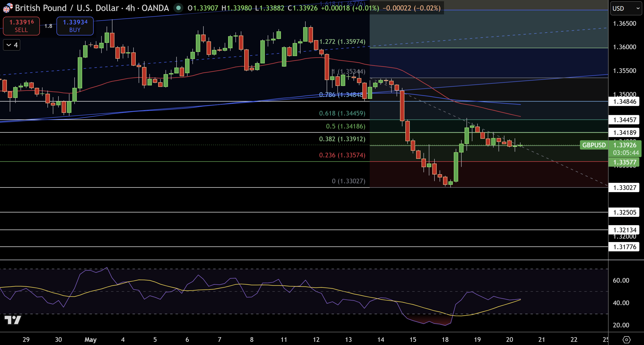Click the BUY 1.33934 button
Image resolution: width=644 pixels, height=345 pixels.
pos(75,26)
